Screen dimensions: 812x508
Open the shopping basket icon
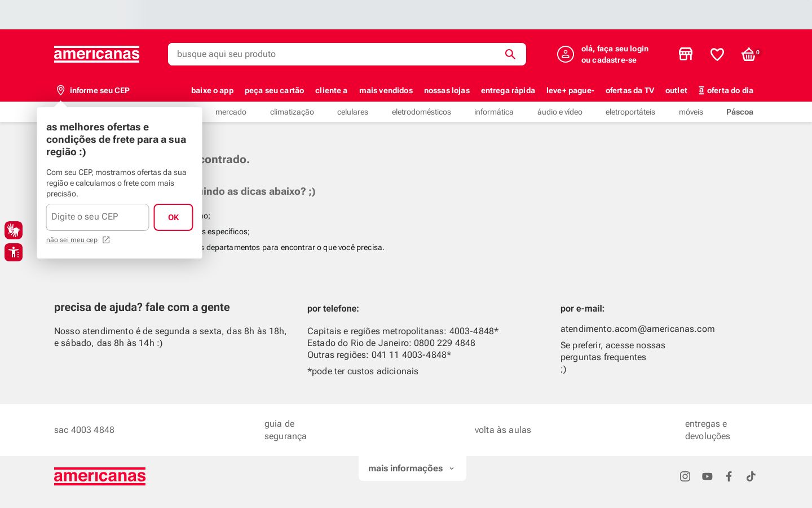click(x=749, y=54)
